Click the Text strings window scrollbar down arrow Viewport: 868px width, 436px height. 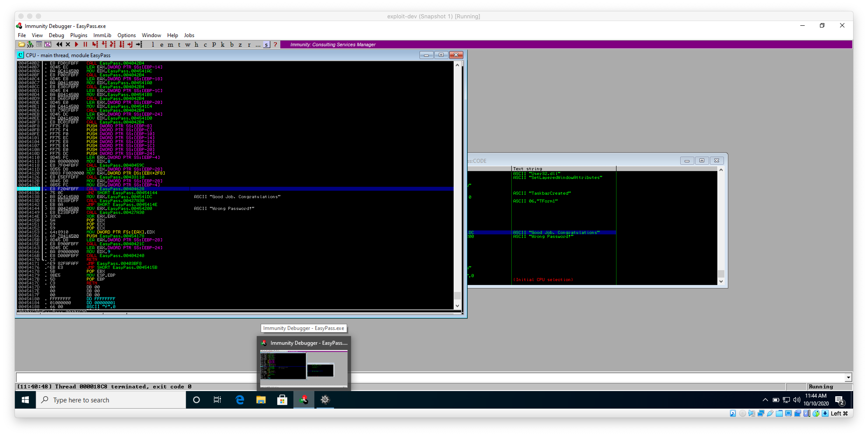(x=721, y=281)
